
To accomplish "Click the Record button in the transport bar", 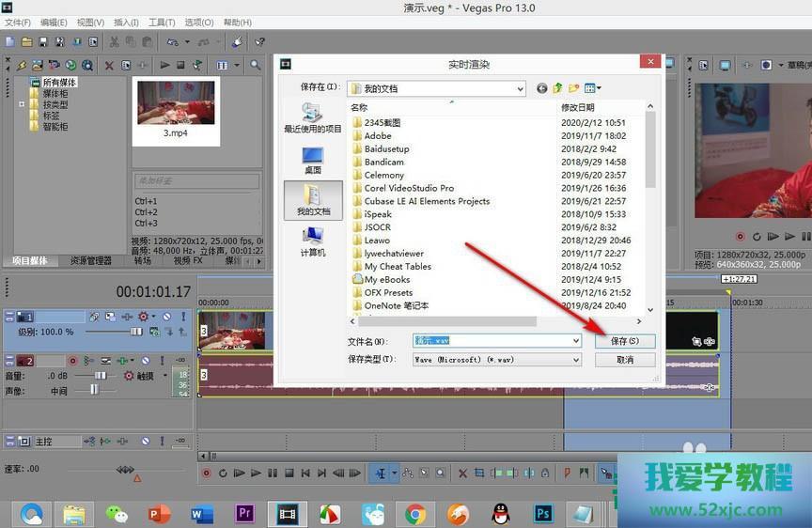I will [x=206, y=474].
